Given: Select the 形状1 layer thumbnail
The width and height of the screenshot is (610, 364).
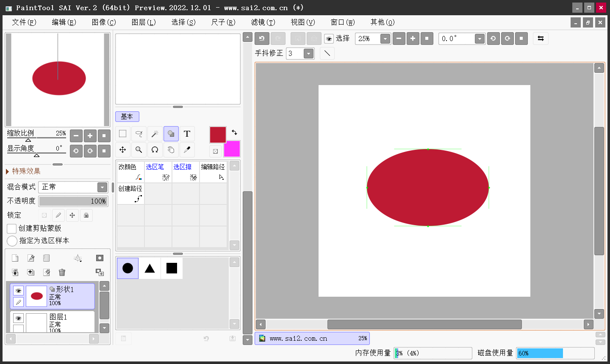Looking at the screenshot, I should (x=36, y=296).
